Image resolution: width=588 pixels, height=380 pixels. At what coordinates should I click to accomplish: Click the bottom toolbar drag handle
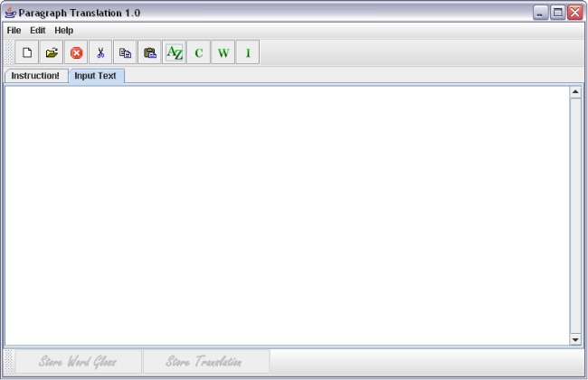(x=9, y=362)
